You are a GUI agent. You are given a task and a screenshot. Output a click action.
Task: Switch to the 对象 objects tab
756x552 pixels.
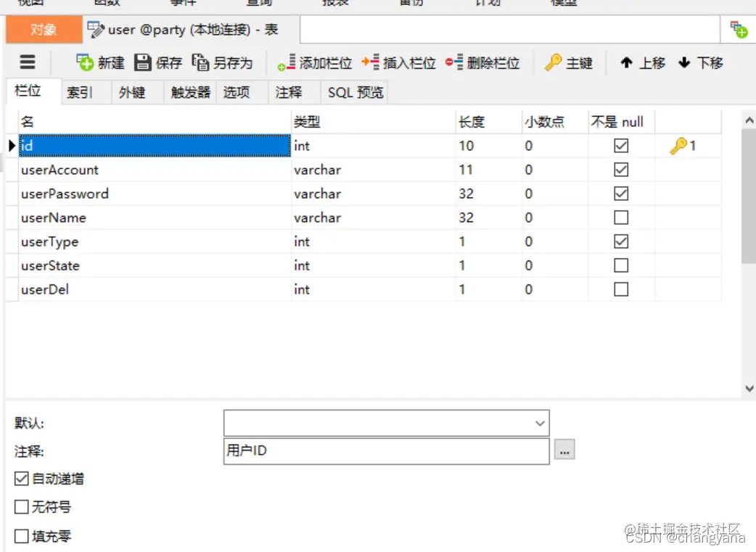point(44,30)
